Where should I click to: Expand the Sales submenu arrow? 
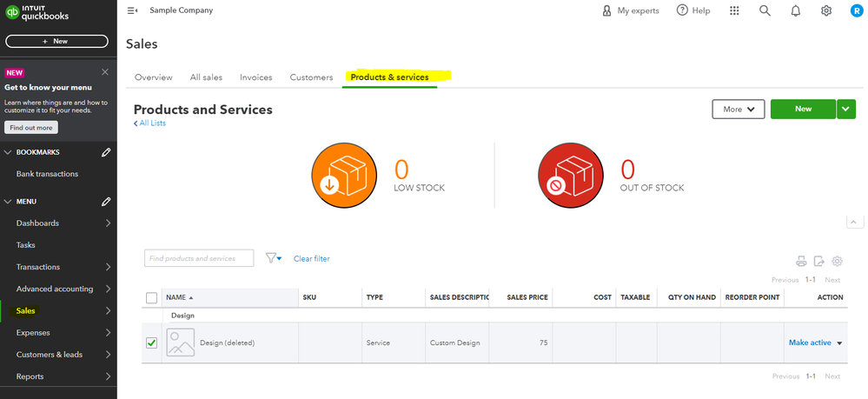pyautogui.click(x=108, y=311)
